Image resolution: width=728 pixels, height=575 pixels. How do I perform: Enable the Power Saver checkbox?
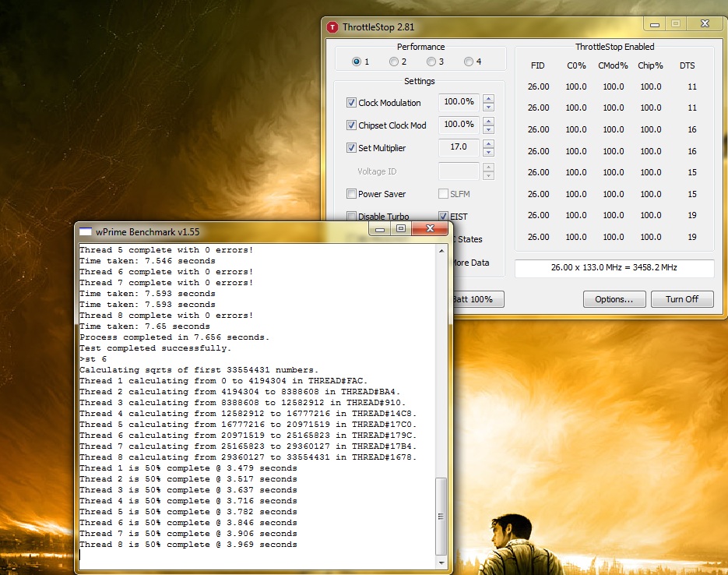[351, 194]
